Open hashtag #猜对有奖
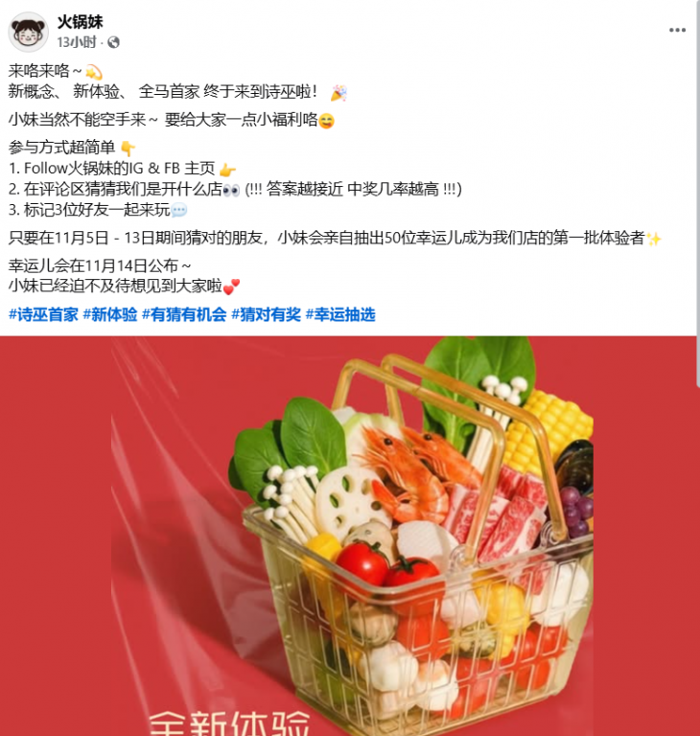The image size is (700, 736). pyautogui.click(x=266, y=314)
